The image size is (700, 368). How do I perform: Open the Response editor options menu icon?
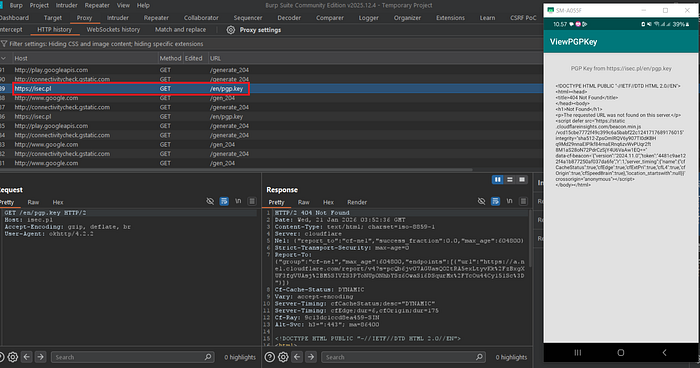(524, 201)
